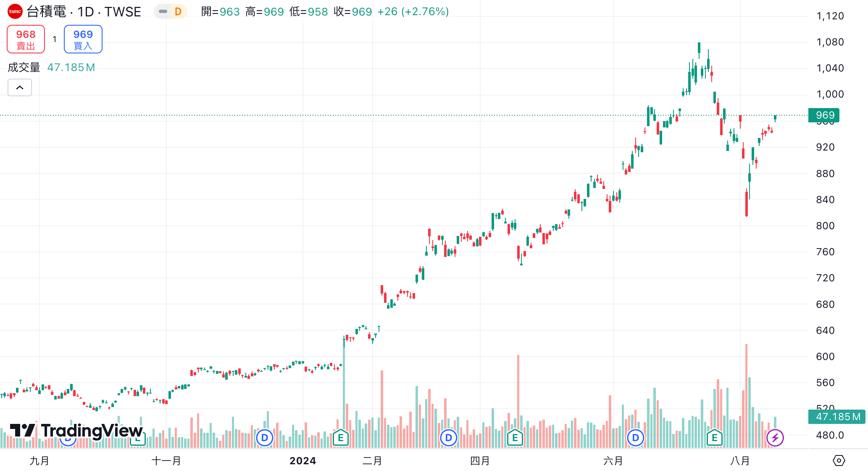Open the earnings E marker after 四月
Viewport: 868px width, 471px height.
(x=515, y=438)
